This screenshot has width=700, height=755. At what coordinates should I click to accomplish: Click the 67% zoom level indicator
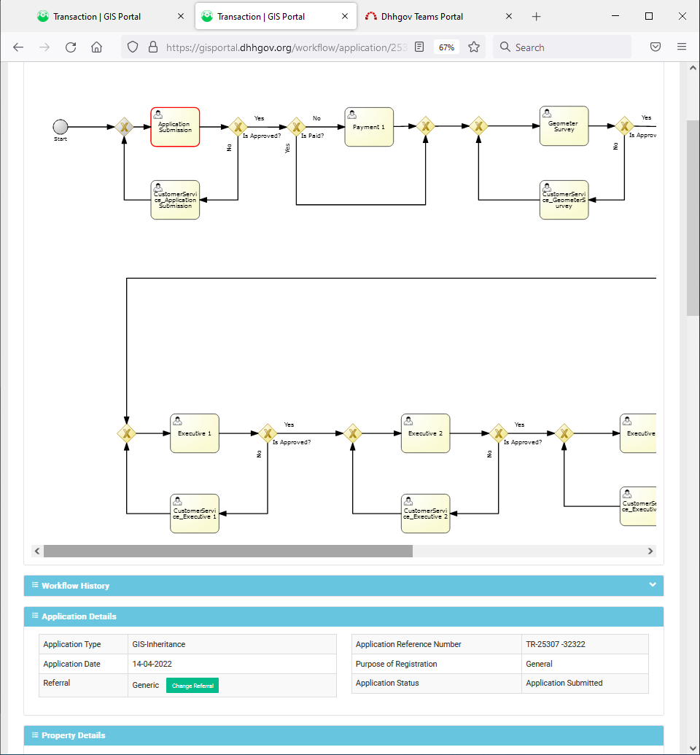446,47
